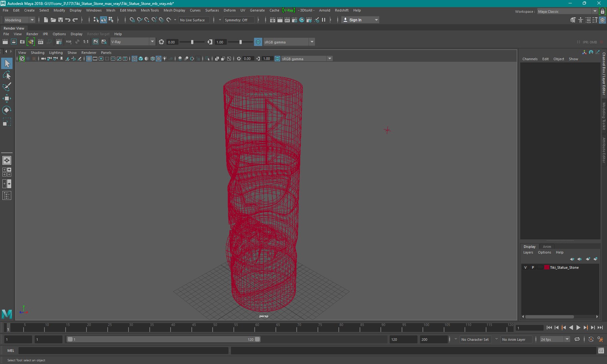Image resolution: width=607 pixels, height=364 pixels.
Task: Toggle MEL command language switch
Action: click(x=11, y=351)
